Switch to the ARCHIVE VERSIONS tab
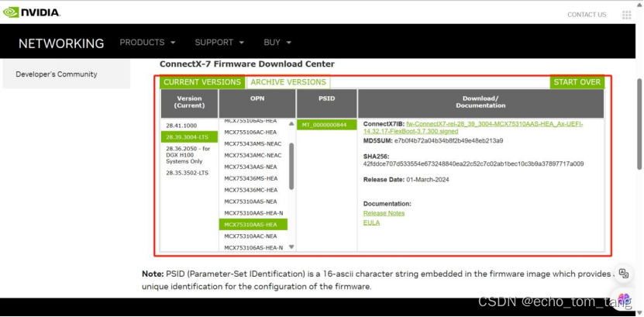 tap(288, 81)
